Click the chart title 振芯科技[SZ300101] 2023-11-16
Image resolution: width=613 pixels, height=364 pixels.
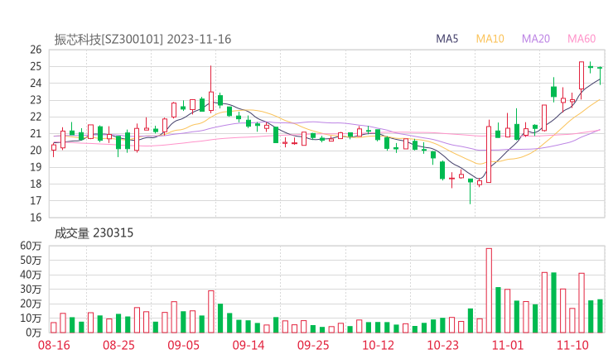142,39
